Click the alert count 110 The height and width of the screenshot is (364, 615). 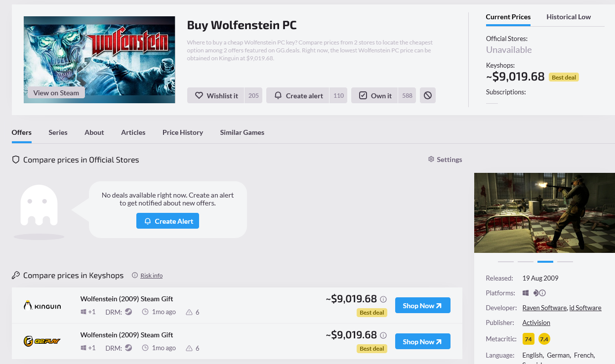click(x=338, y=95)
